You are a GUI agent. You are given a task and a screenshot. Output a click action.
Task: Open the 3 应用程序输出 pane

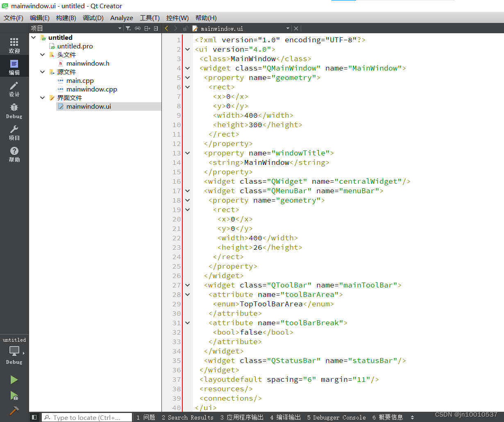pyautogui.click(x=242, y=417)
